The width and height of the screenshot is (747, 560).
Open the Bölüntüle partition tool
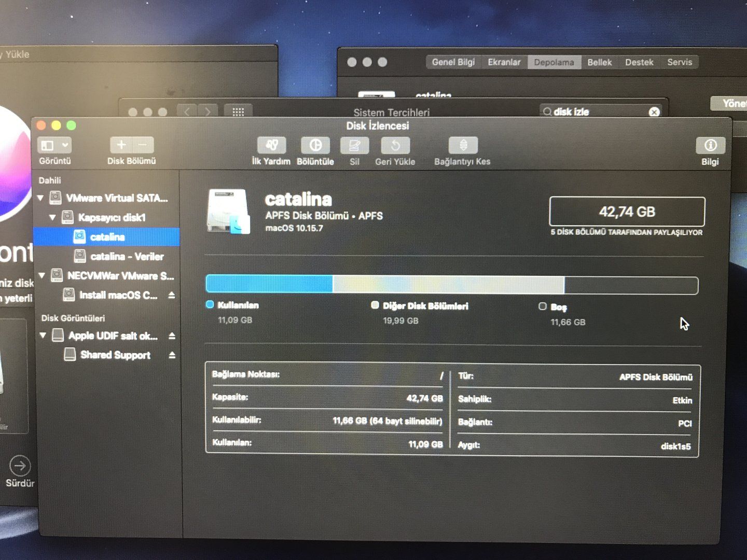[x=315, y=145]
